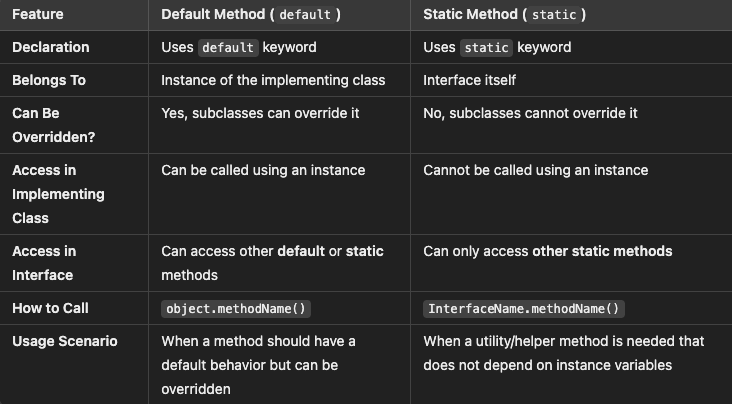Image resolution: width=732 pixels, height=404 pixels.
Task: Click the "Static Method (static)" column header
Action: click(504, 15)
